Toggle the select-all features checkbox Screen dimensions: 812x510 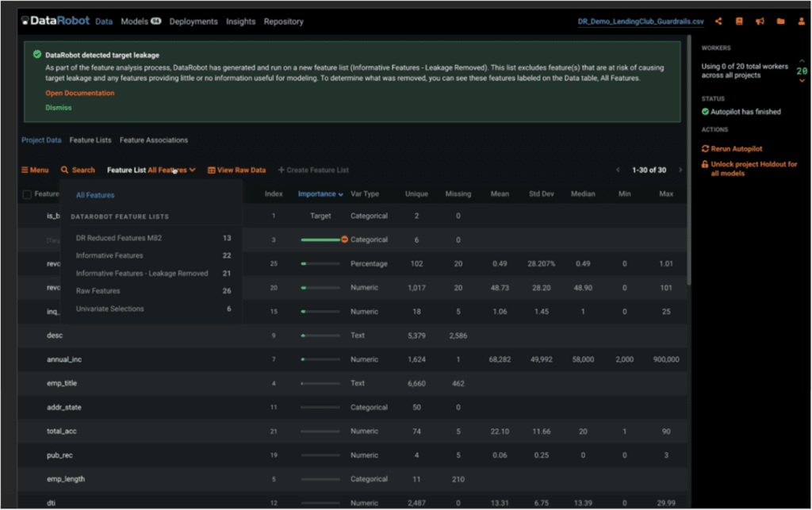pos(27,194)
